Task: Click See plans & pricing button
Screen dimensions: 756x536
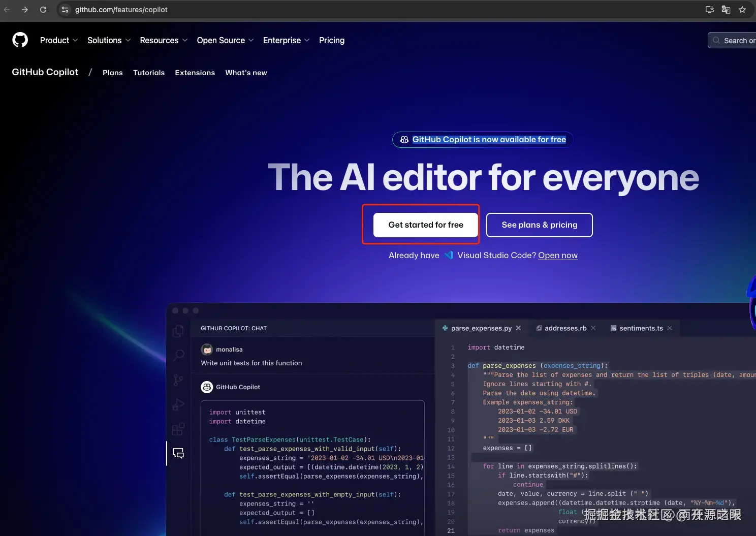Action: pos(540,225)
